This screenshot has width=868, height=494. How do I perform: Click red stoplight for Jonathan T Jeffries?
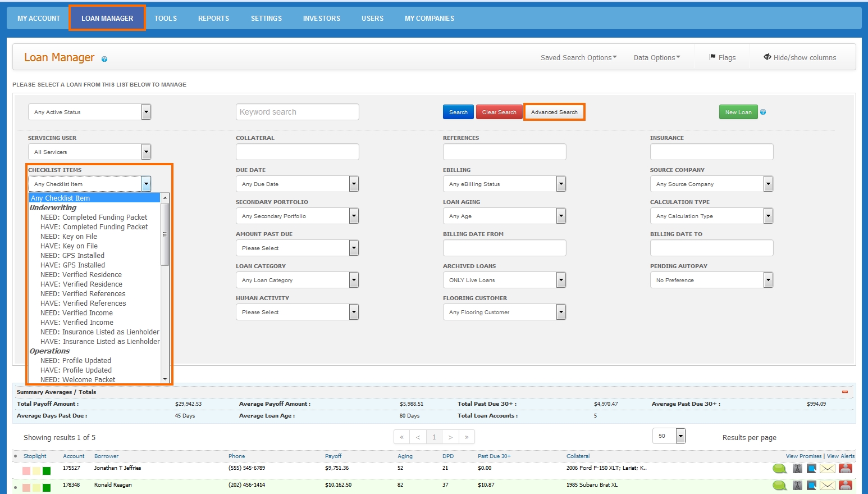(x=26, y=471)
